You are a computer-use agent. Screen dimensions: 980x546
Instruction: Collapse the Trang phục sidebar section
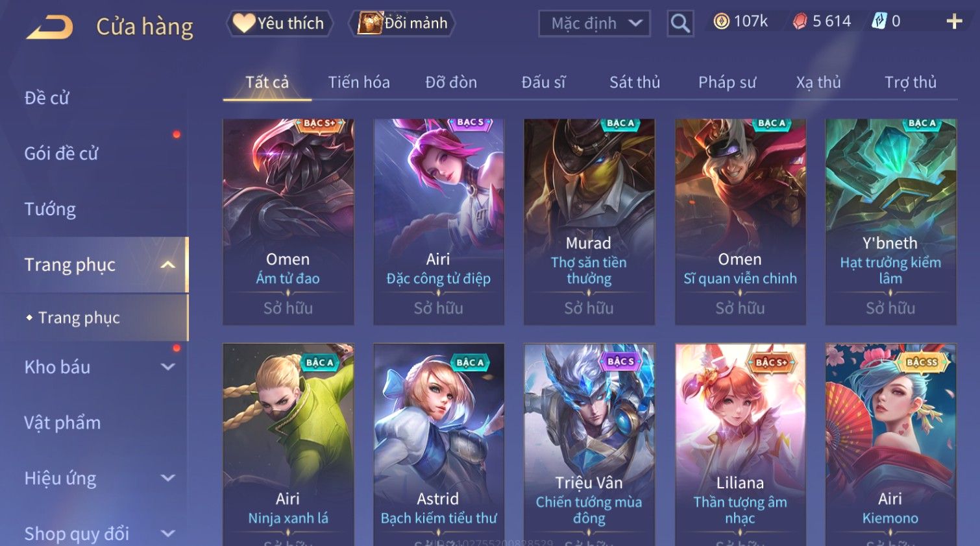point(167,265)
